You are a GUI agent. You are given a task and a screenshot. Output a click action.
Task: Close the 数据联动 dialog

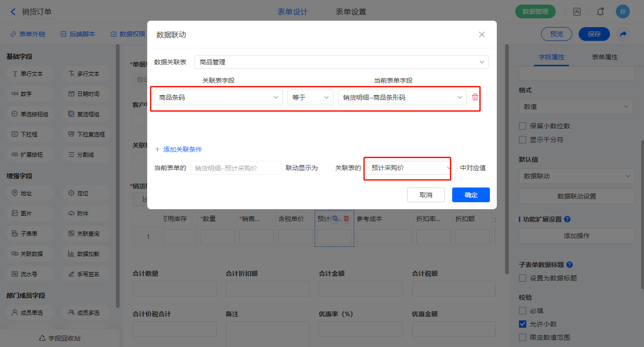tap(482, 34)
